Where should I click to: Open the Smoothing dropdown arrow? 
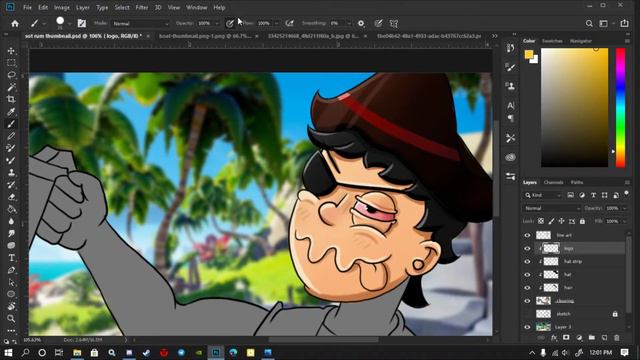[x=349, y=24]
